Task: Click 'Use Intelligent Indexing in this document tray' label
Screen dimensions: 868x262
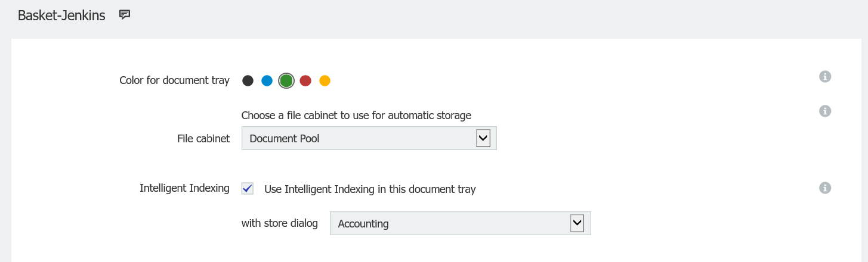Action: [x=370, y=189]
